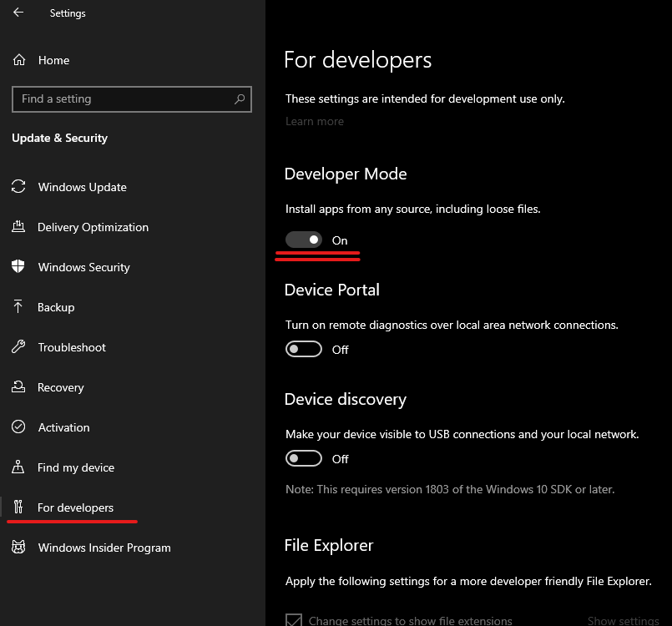Focus the Find a setting field
672x626 pixels.
tap(132, 99)
